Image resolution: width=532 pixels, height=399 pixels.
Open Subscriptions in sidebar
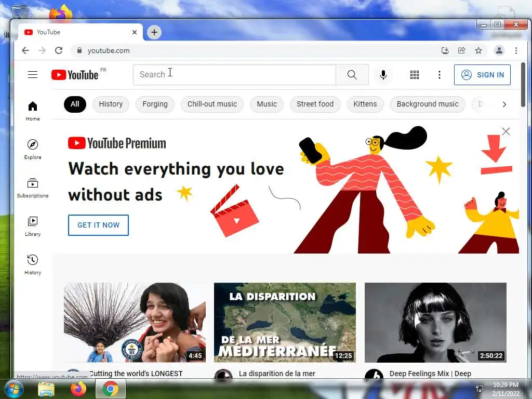coord(33,188)
